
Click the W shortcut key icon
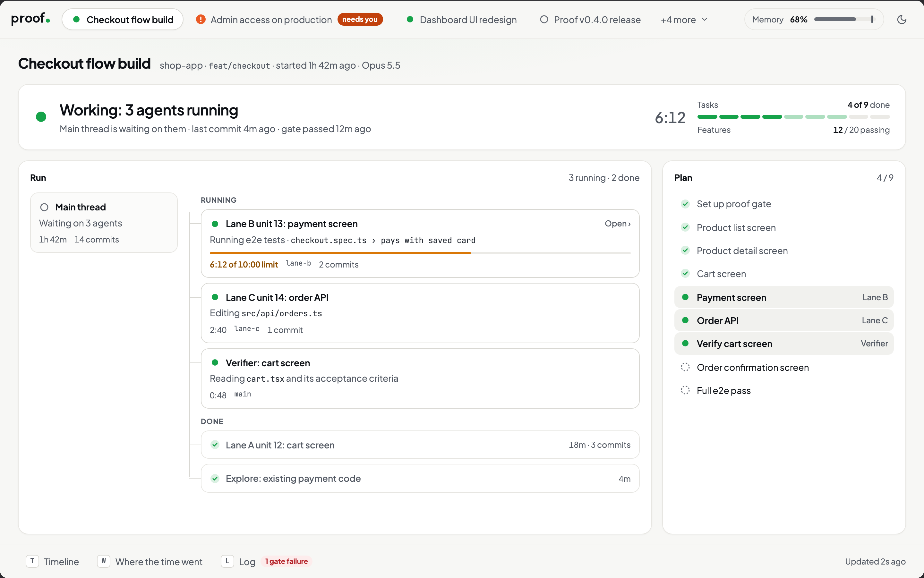[x=104, y=561]
